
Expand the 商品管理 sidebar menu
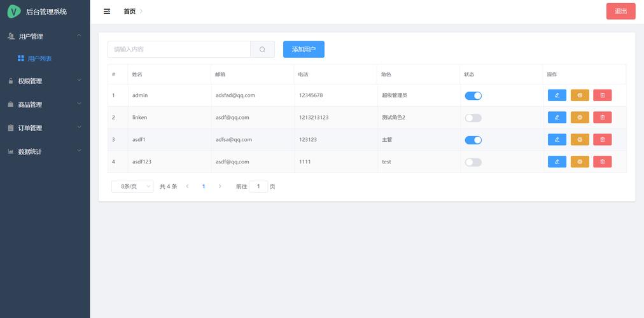(45, 104)
